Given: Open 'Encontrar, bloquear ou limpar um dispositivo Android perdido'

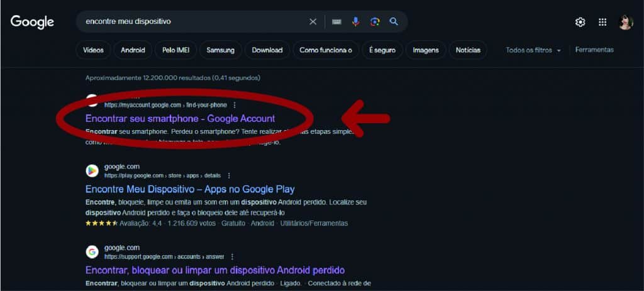Looking at the screenshot, I should coord(215,270).
